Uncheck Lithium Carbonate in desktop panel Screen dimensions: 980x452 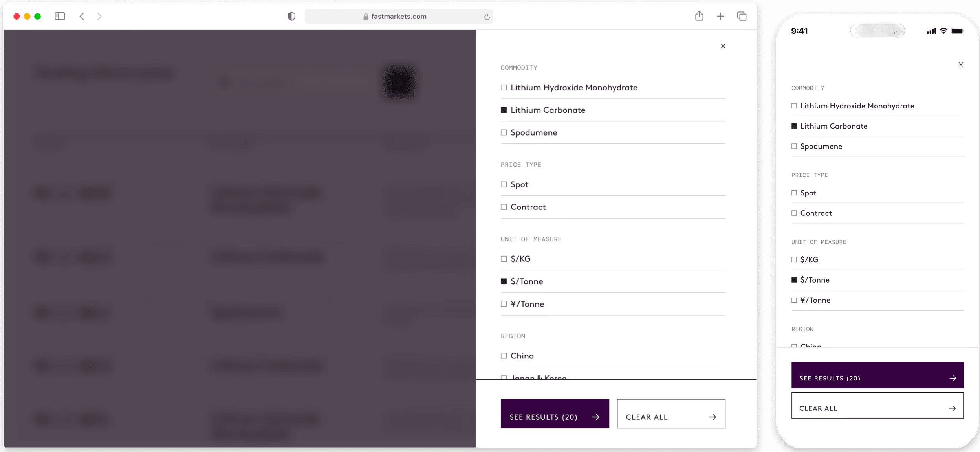504,110
